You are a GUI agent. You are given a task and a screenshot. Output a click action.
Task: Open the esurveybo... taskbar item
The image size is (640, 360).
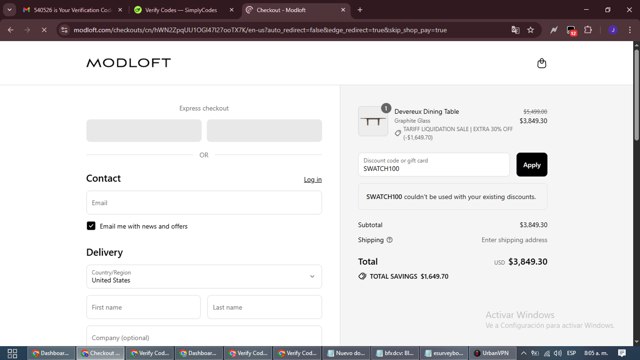pos(444,353)
